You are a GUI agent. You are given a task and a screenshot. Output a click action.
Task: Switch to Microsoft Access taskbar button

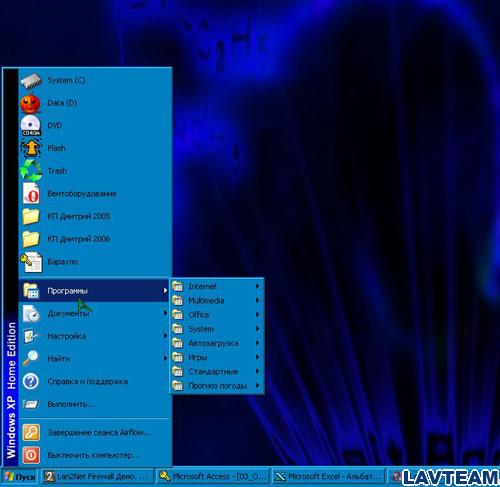(212, 477)
